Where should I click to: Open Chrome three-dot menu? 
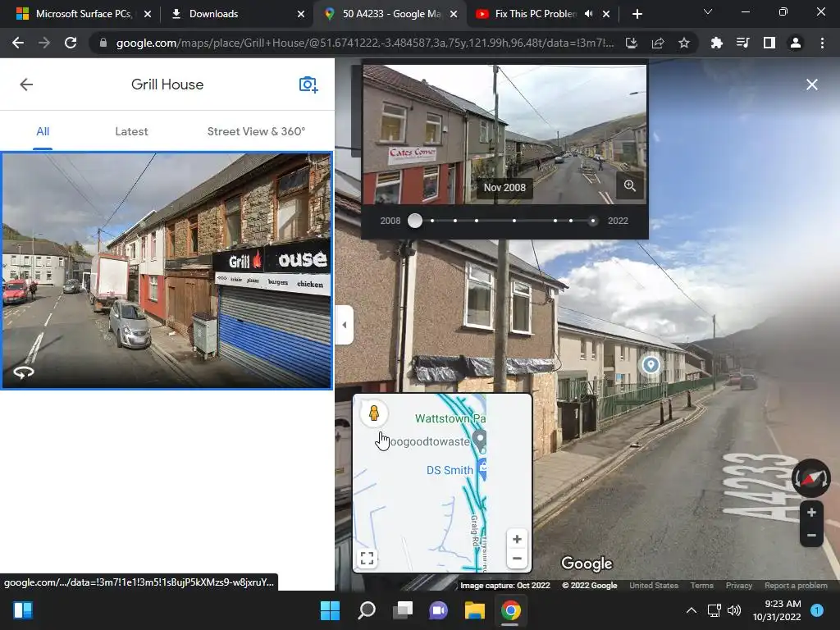click(822, 43)
